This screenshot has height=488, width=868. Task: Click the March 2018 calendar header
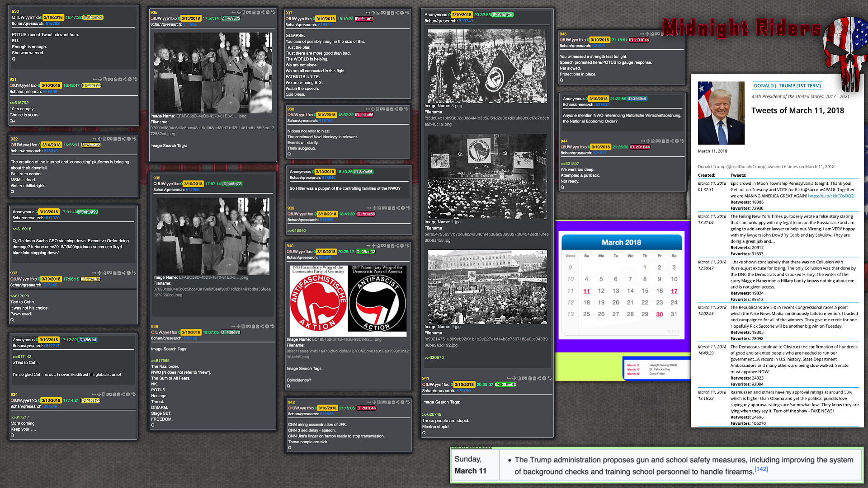pyautogui.click(x=622, y=243)
